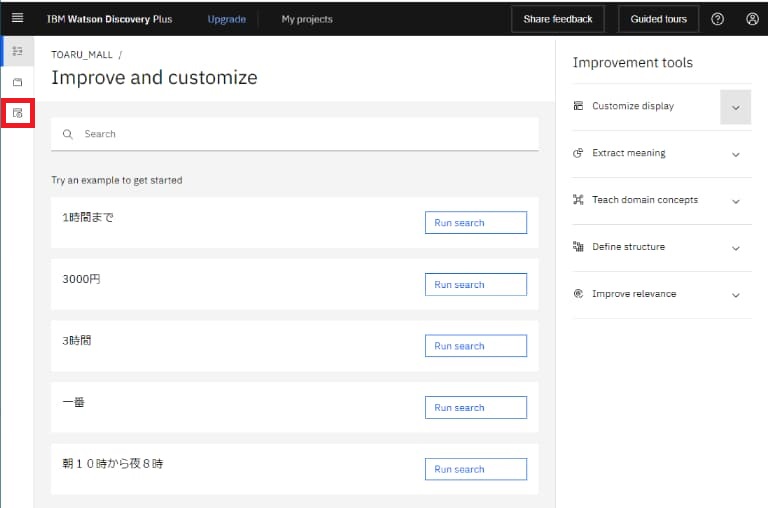Viewport: 768px width, 508px height.
Task: Open Guided tours
Action: tap(658, 19)
